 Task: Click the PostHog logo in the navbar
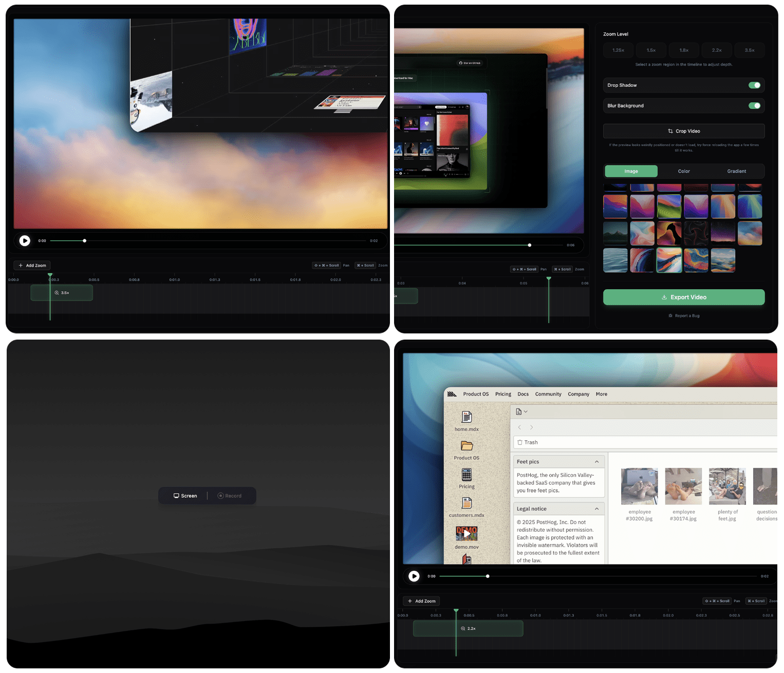tap(452, 394)
